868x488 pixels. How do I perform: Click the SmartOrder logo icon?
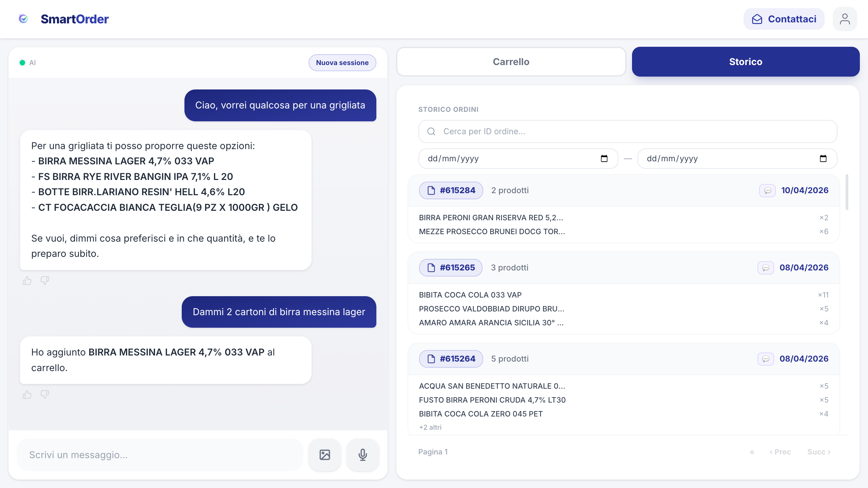(23, 19)
